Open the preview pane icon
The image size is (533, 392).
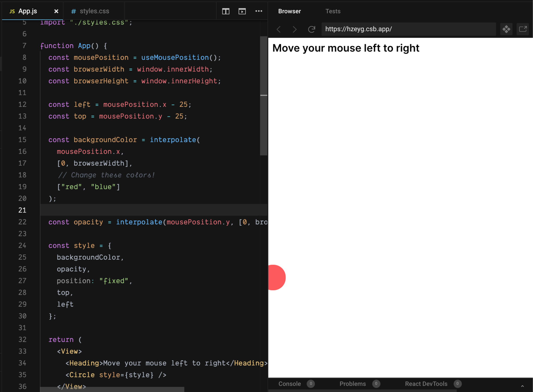tap(242, 11)
